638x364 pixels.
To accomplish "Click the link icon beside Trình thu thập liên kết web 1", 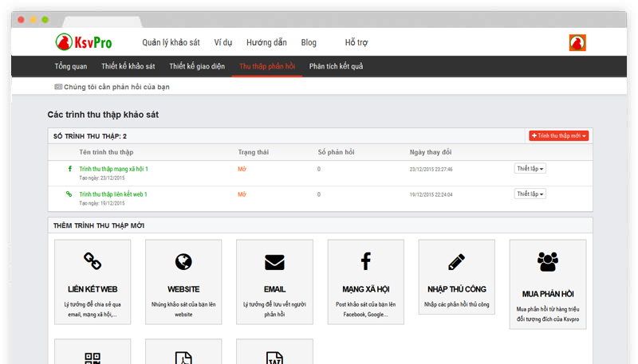I will click(69, 194).
